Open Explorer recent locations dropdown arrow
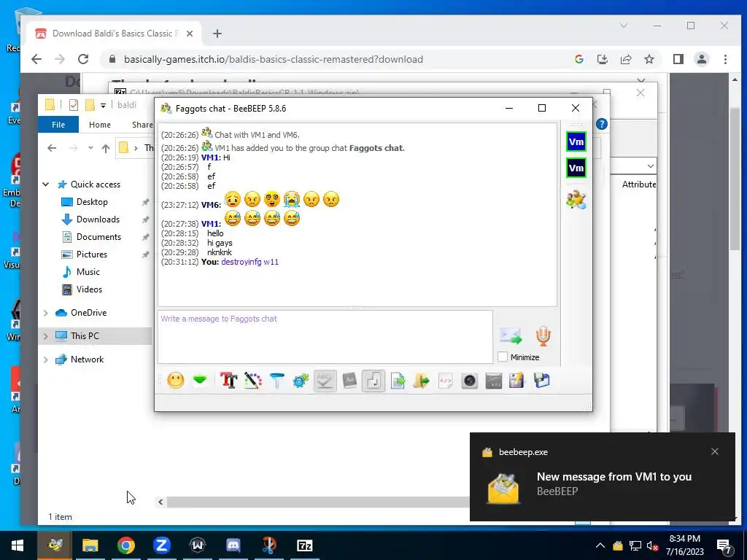The height and width of the screenshot is (560, 747). pyautogui.click(x=90, y=148)
